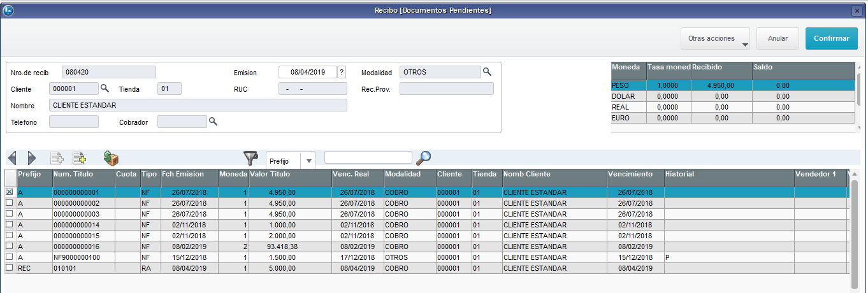Click the RUC field
The image size is (868, 293).
click(313, 89)
